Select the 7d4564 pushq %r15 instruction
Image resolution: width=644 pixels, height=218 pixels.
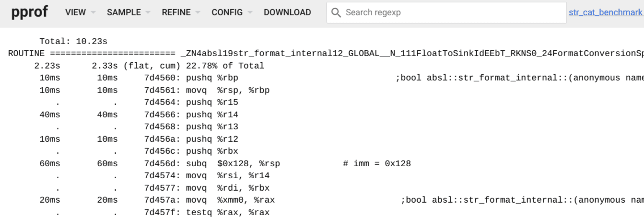[191, 102]
